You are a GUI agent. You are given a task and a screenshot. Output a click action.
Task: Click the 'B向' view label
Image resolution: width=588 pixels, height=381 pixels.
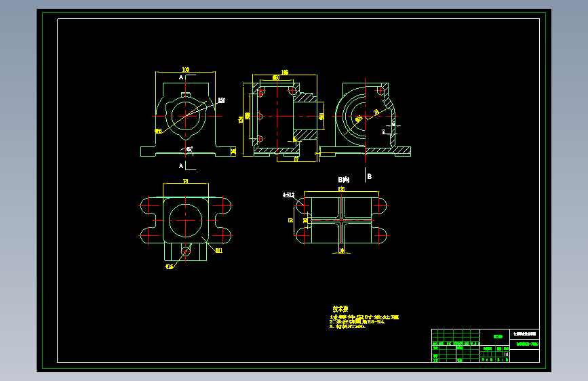[x=343, y=180]
